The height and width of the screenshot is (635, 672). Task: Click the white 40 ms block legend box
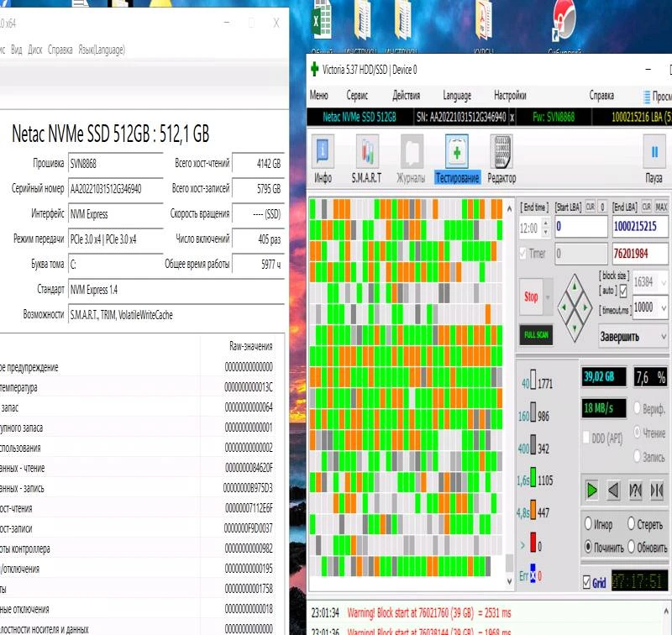pos(533,379)
